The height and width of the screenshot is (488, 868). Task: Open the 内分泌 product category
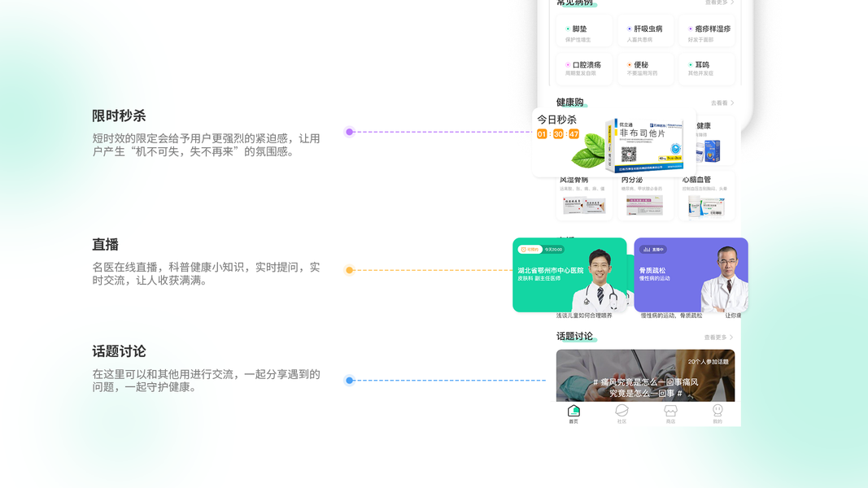pos(646,198)
